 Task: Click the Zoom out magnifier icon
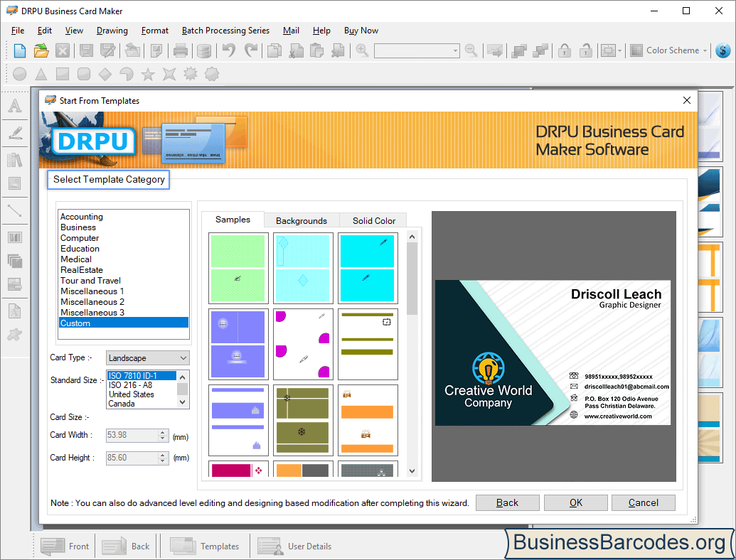point(471,50)
